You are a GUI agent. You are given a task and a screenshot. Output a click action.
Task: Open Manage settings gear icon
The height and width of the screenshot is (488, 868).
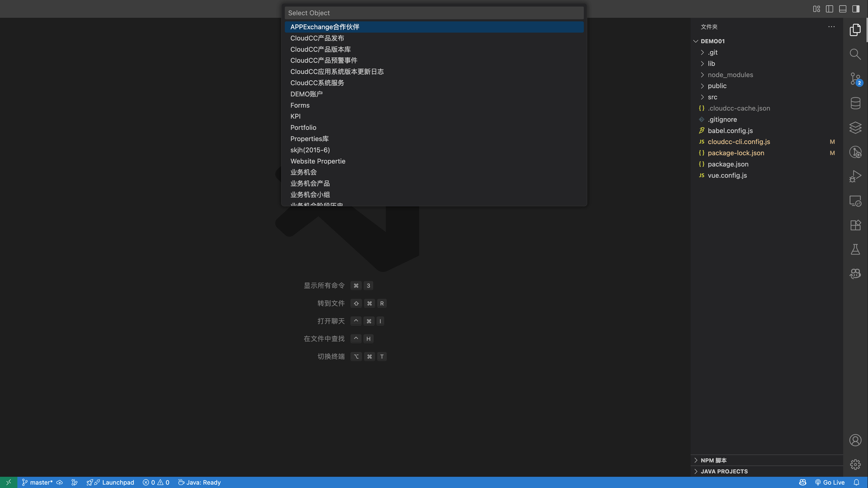[855, 465]
